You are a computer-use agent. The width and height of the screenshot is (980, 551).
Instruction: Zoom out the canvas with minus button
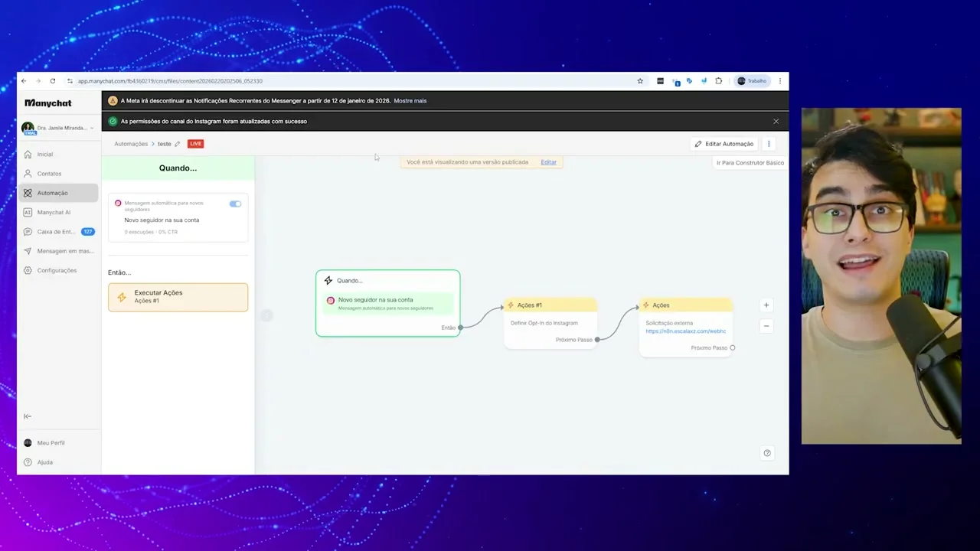click(x=766, y=326)
